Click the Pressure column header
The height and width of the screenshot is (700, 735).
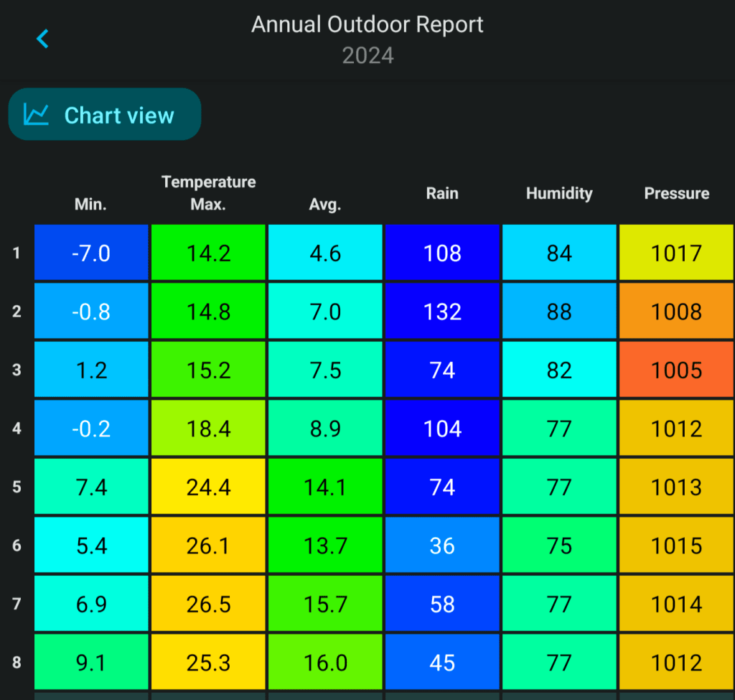pyautogui.click(x=676, y=193)
